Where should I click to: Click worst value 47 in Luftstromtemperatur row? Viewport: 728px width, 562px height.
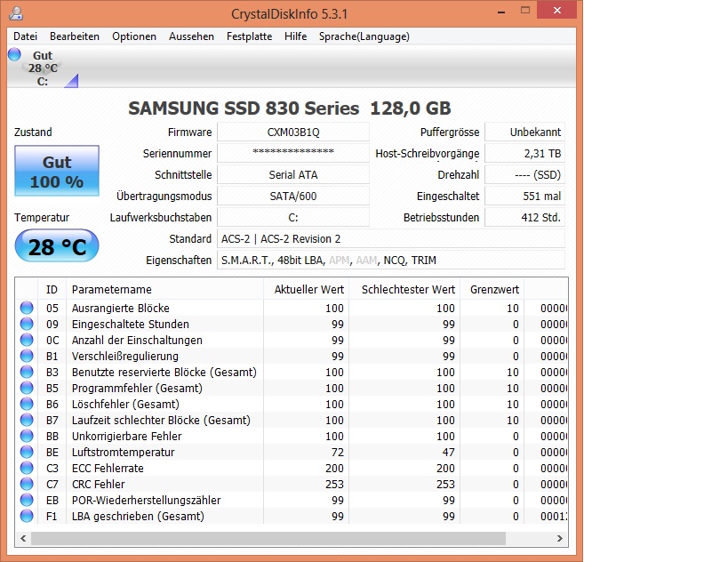[449, 453]
